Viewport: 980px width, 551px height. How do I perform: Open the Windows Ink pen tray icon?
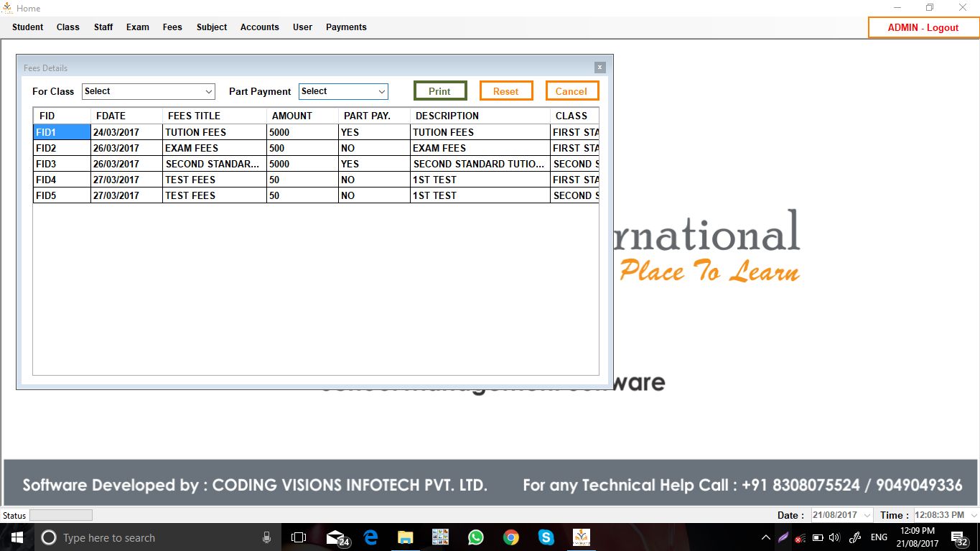click(x=855, y=537)
